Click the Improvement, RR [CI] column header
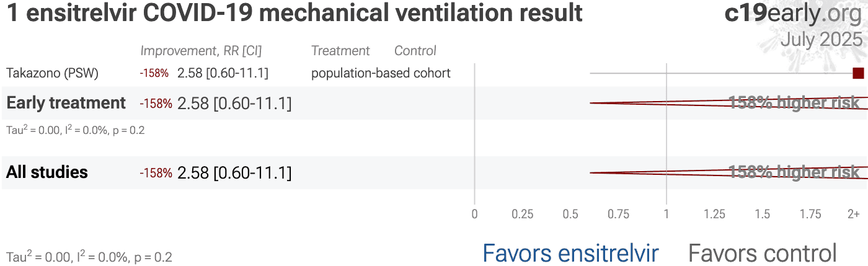The height and width of the screenshot is (266, 868). click(x=205, y=51)
